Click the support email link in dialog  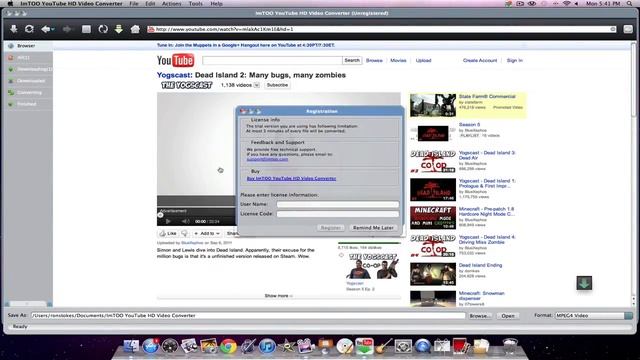(x=267, y=159)
